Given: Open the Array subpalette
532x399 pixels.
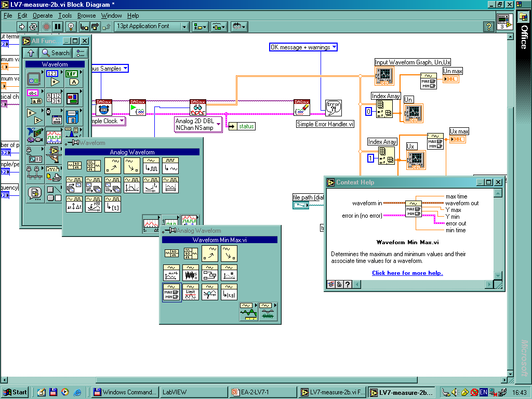Looking at the screenshot, I should 54,98.
